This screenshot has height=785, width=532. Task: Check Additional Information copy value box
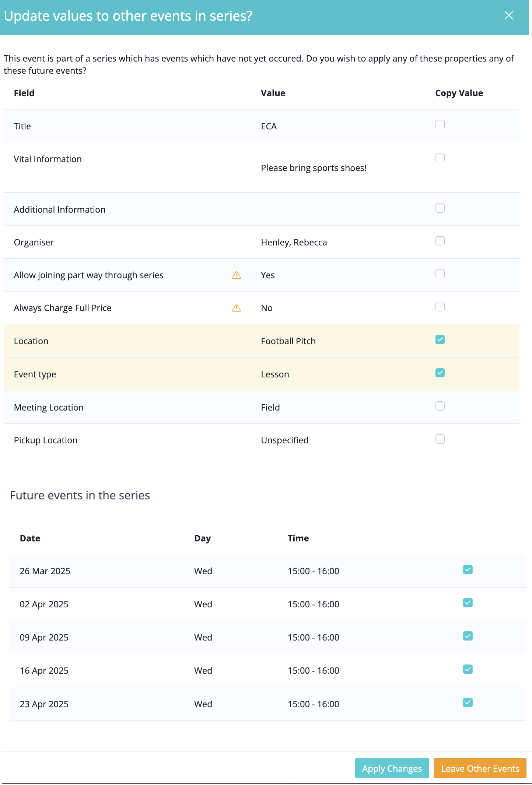pyautogui.click(x=440, y=208)
